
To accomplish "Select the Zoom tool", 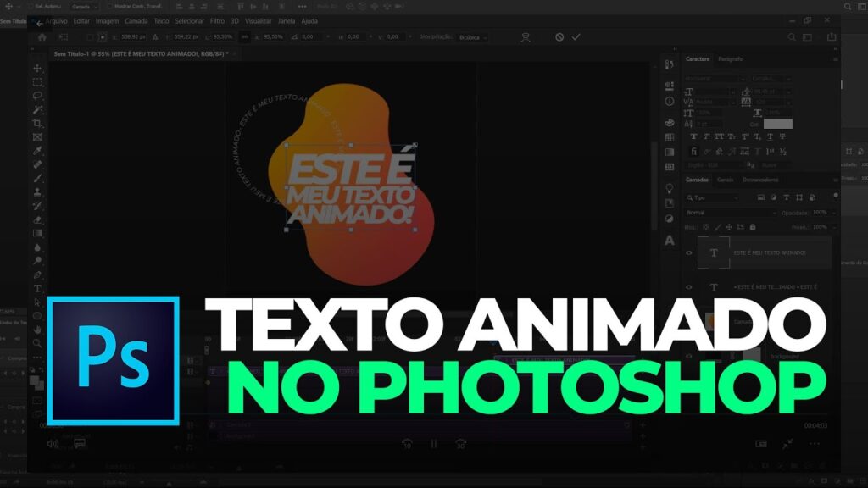I will pos(37,343).
